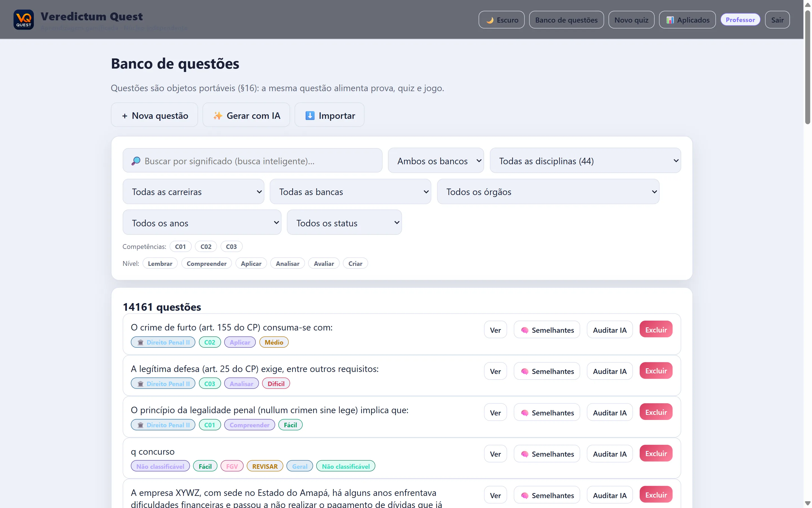Open the Ambos os bancos dropdown
Image resolution: width=812 pixels, height=508 pixels.
tap(436, 161)
